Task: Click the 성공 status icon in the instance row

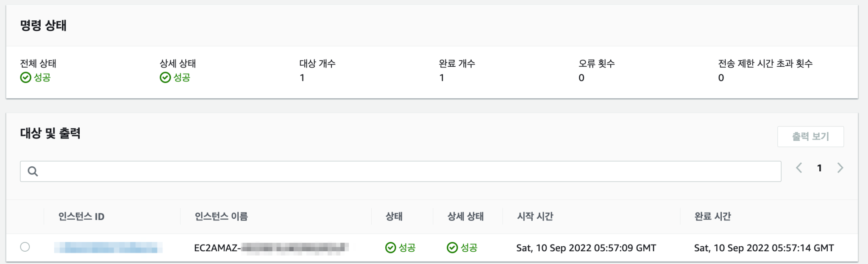Action: pyautogui.click(x=390, y=247)
